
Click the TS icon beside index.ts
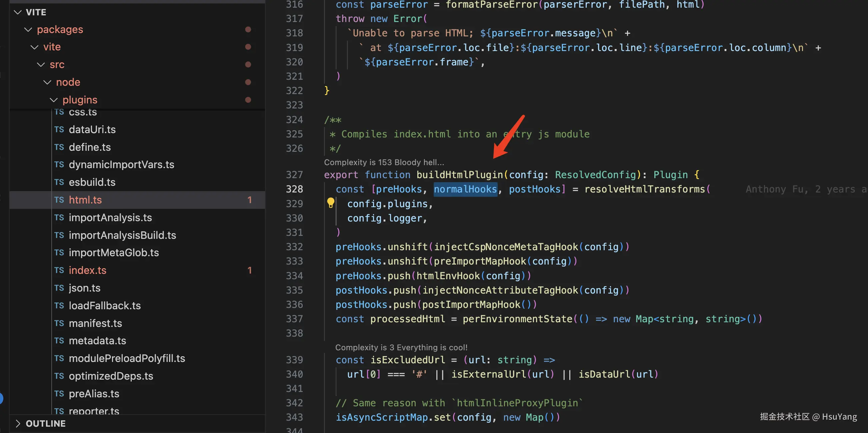click(x=59, y=270)
